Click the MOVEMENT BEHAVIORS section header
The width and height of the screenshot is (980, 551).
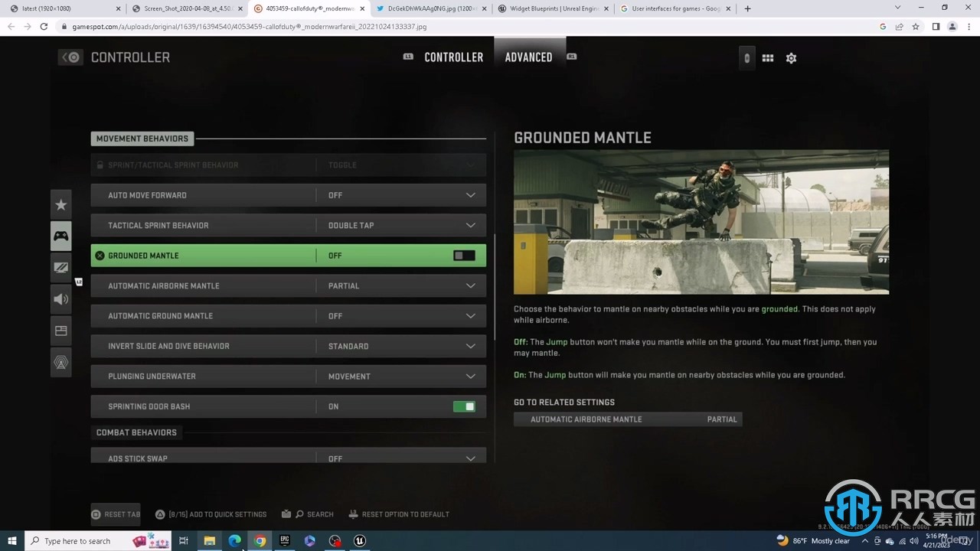point(142,139)
